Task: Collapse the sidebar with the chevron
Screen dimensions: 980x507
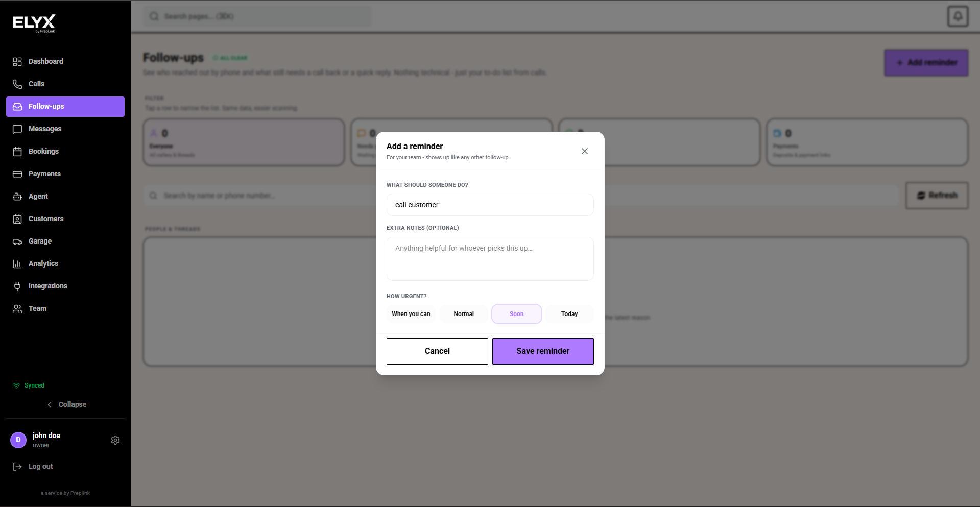Action: (50, 405)
